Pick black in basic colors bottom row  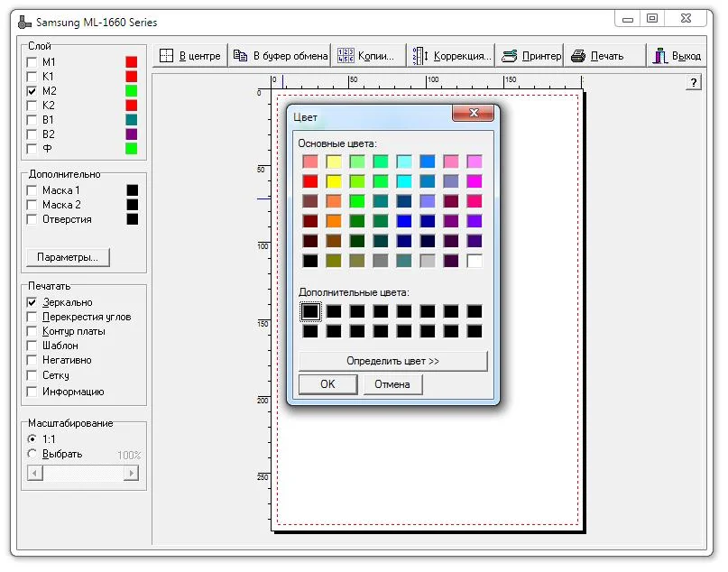[x=310, y=261]
